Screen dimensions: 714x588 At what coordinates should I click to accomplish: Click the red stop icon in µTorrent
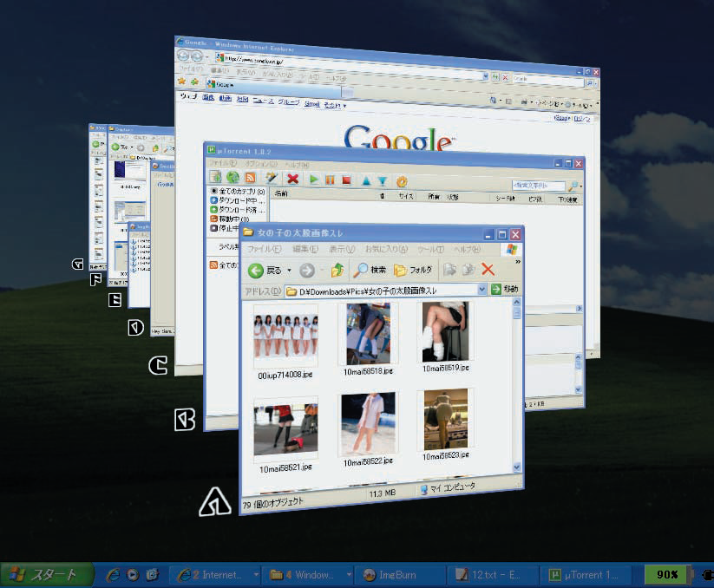point(346,180)
